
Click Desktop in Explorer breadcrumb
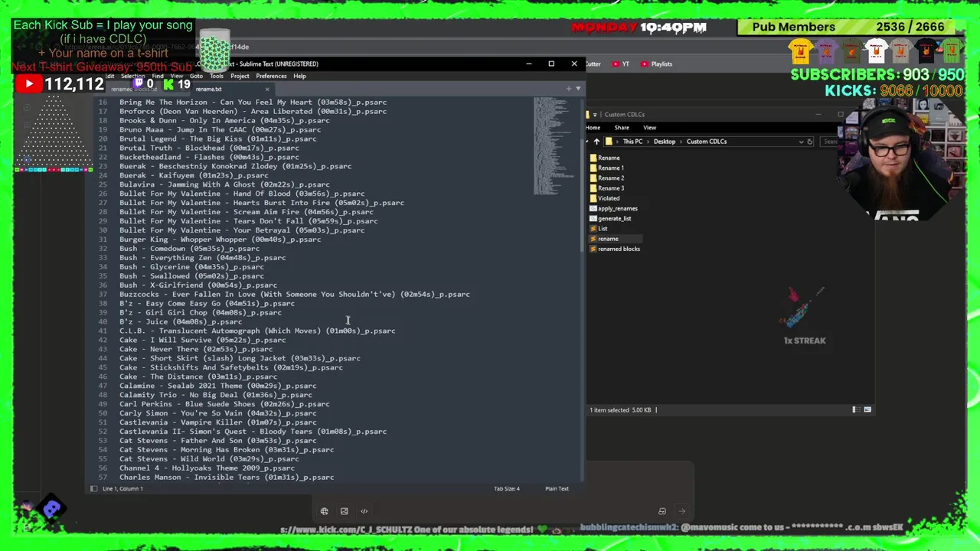pos(665,142)
